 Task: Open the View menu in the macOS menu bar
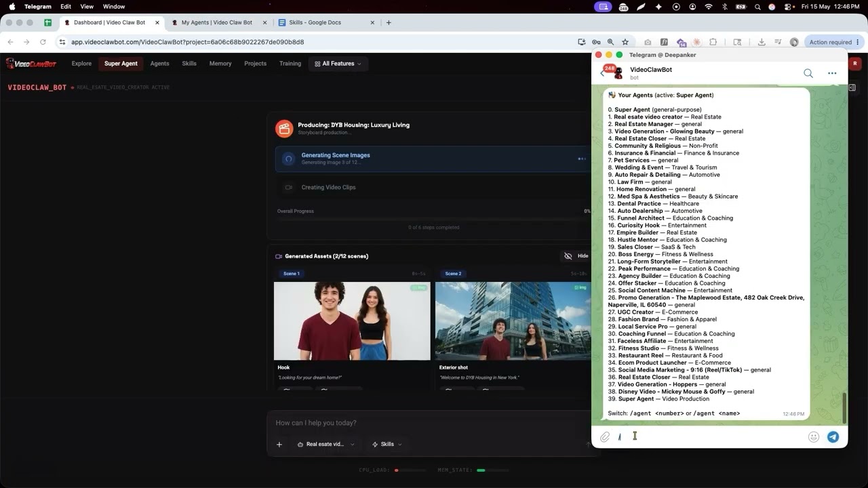[87, 7]
